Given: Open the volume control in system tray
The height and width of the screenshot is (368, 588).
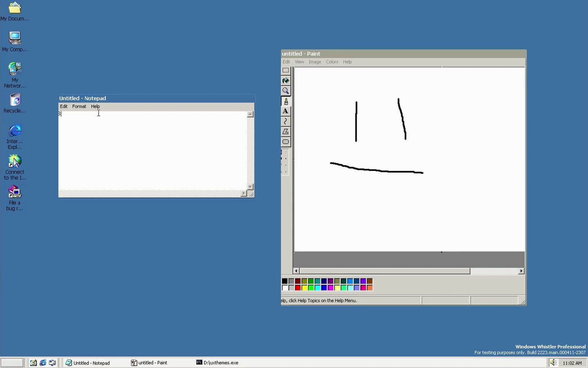Looking at the screenshot, I should pyautogui.click(x=553, y=363).
